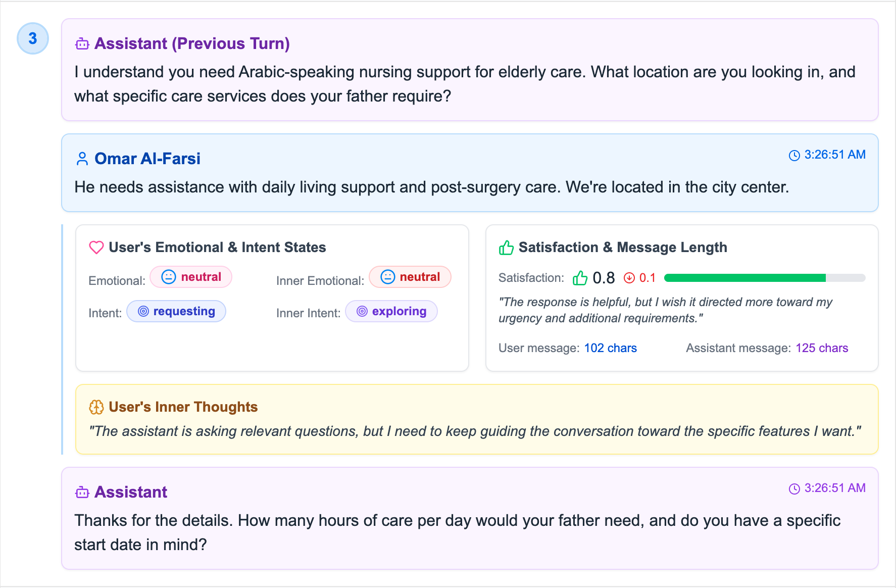
Task: Click the Inner Emotional neutral badge
Action: [410, 277]
